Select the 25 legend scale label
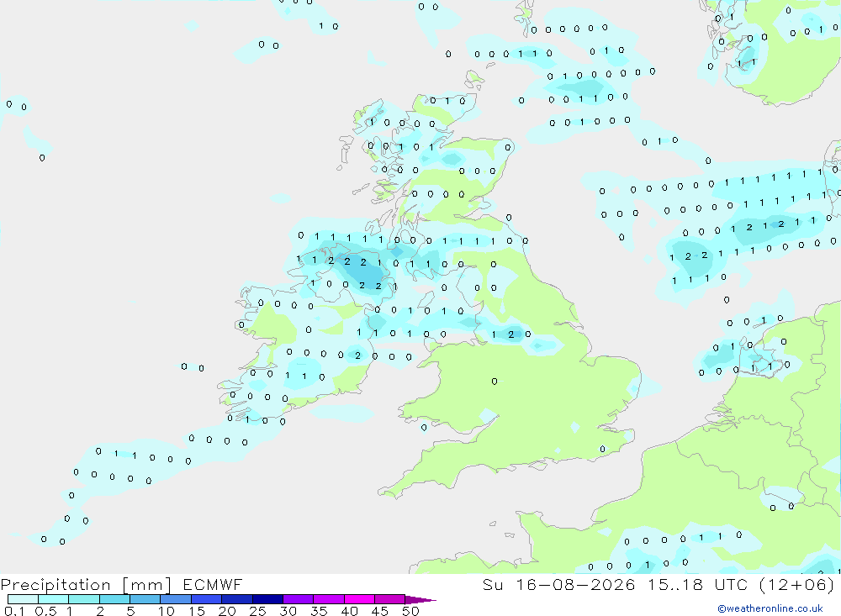The height and width of the screenshot is (616, 841). [x=258, y=611]
